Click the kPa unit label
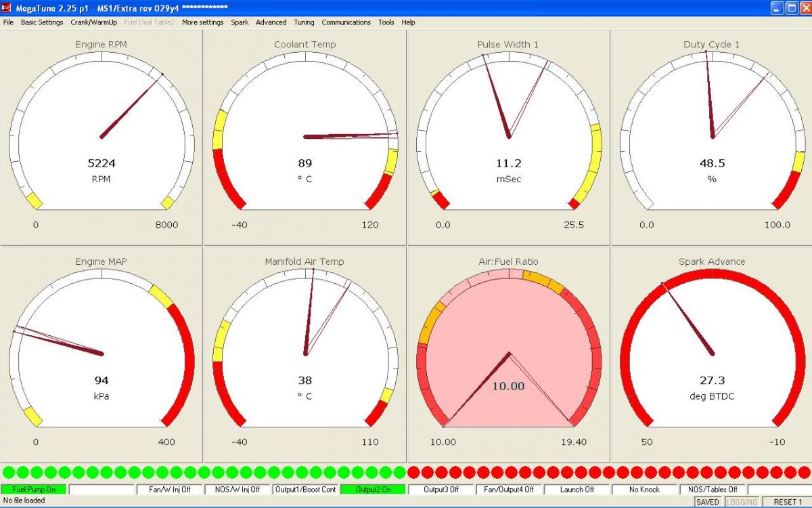 coord(101,396)
